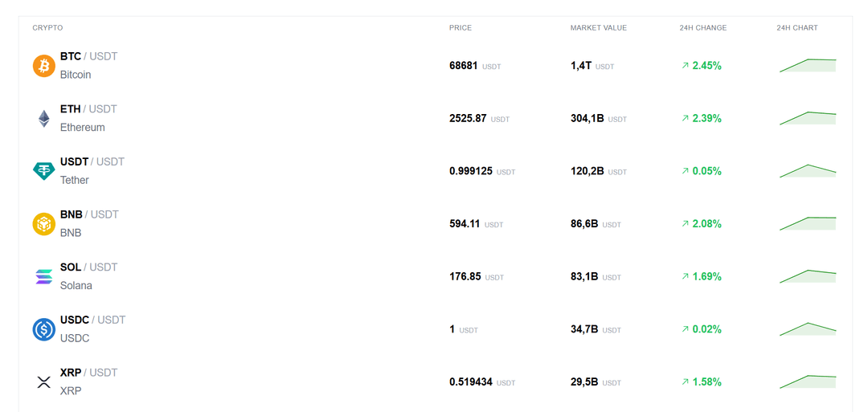Click BNB's price value 594.11

(x=465, y=224)
